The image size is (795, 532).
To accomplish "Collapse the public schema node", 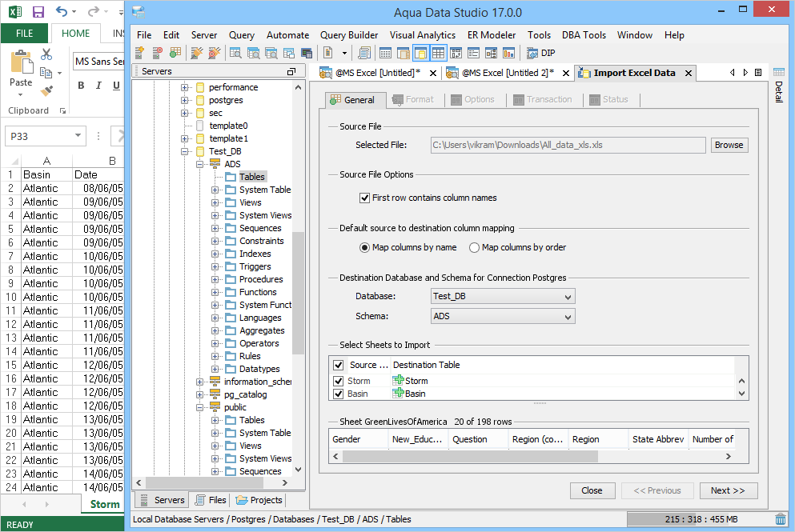I will (x=200, y=407).
